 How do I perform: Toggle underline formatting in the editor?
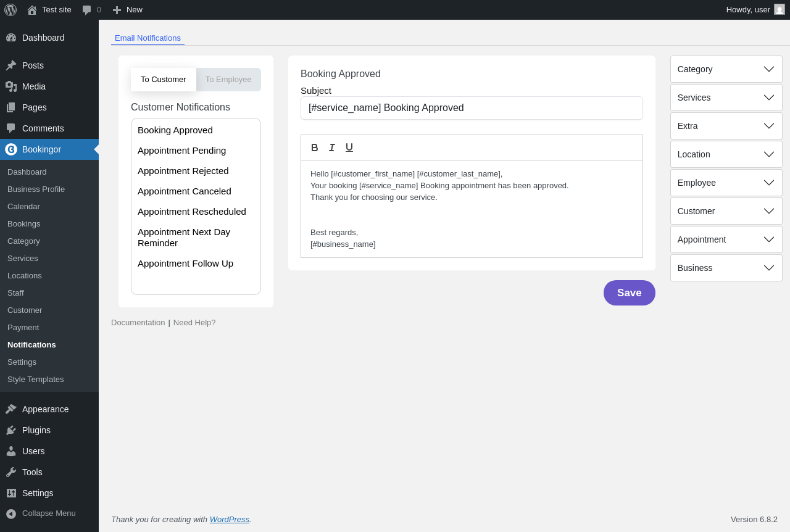[x=349, y=148]
